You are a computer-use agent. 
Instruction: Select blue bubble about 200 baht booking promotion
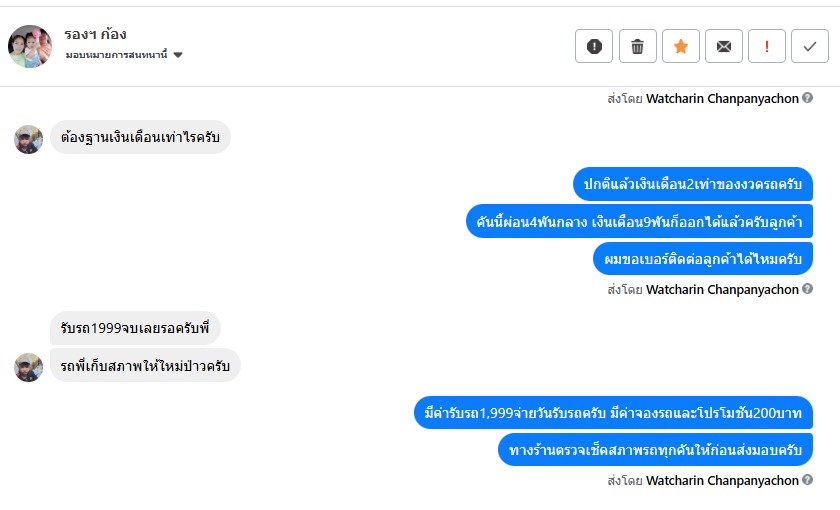coord(613,412)
